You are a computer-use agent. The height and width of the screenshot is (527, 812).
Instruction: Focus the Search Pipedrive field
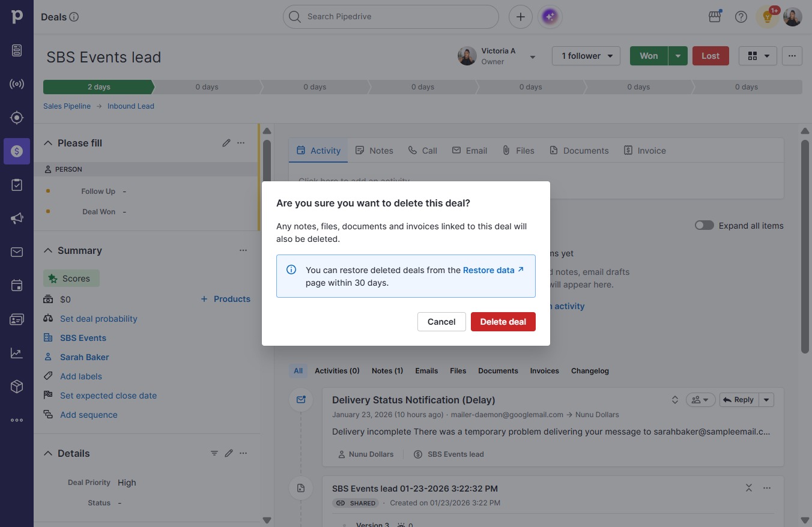coord(391,17)
